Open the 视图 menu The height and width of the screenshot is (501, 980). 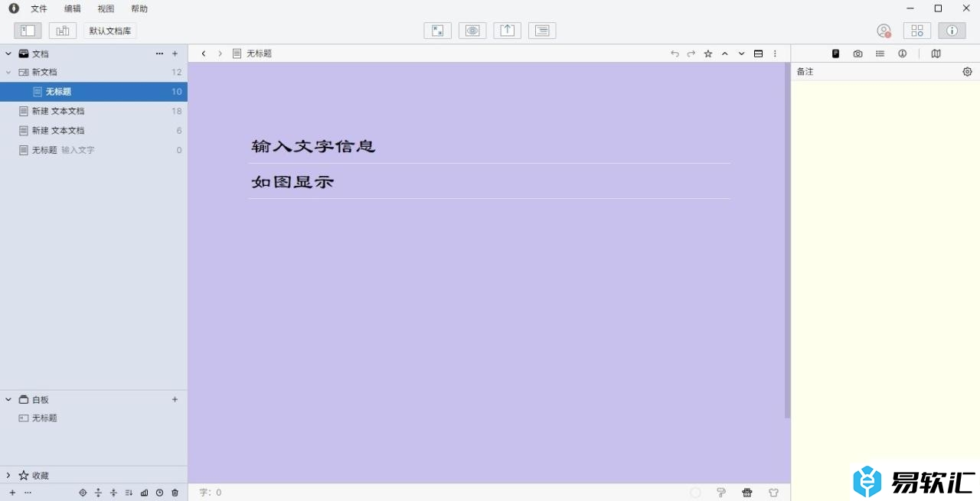(106, 8)
